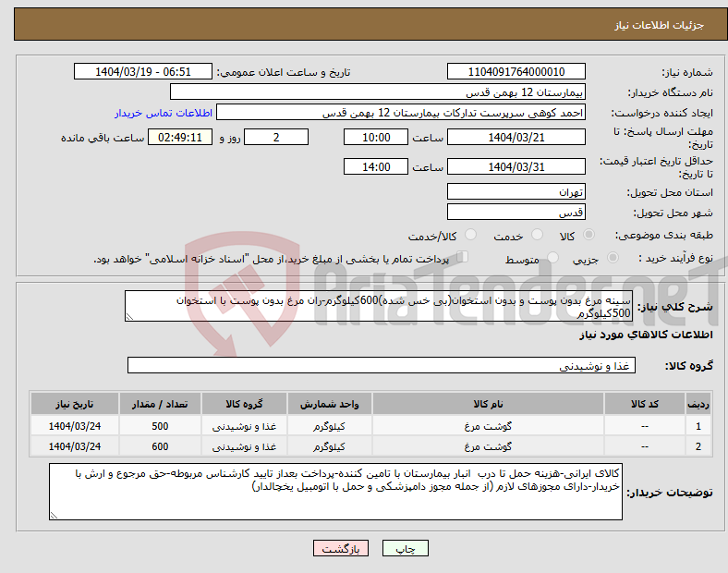The width and height of the screenshot is (728, 573).
Task: Click the date 1404/03/24 in row 1
Action: pyautogui.click(x=74, y=426)
